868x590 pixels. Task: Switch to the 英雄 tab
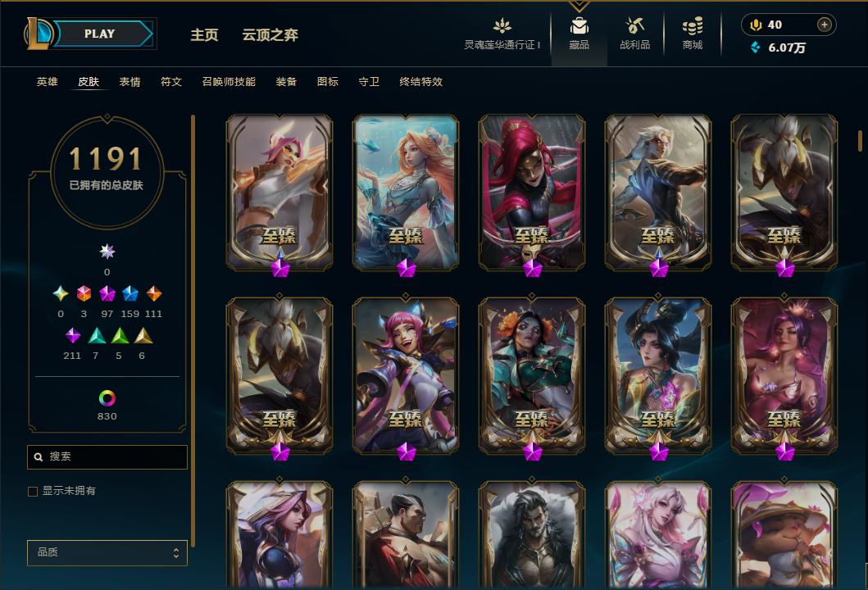pos(47,82)
